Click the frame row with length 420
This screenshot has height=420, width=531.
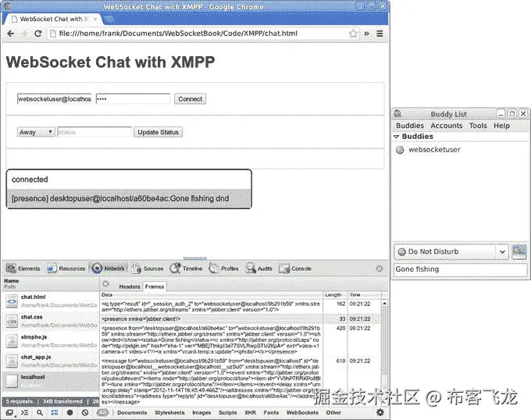[241, 340]
